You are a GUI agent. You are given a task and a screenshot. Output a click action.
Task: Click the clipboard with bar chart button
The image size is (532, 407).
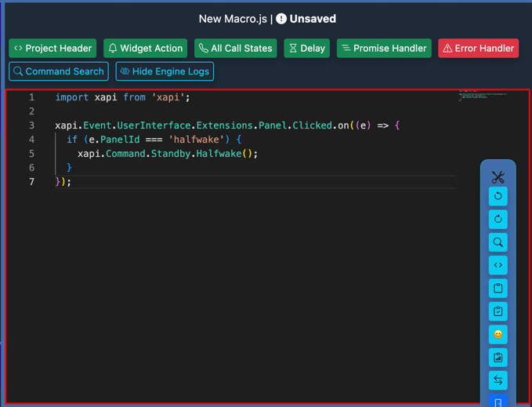click(498, 358)
